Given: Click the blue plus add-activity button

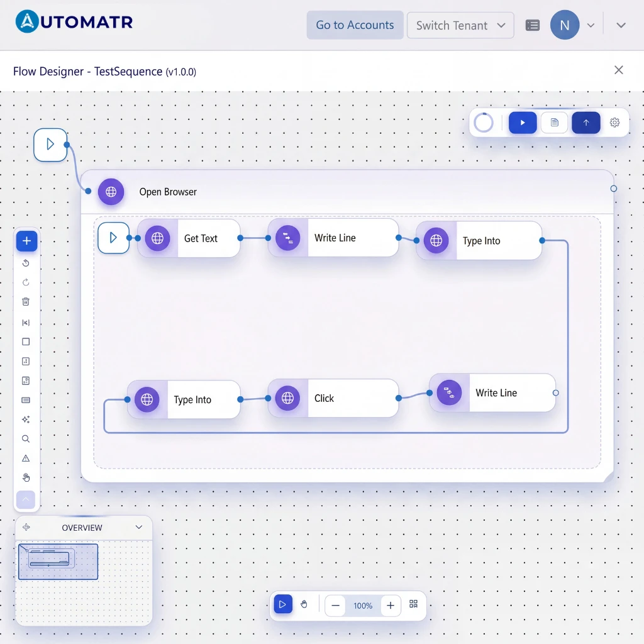Looking at the screenshot, I should (x=26, y=241).
